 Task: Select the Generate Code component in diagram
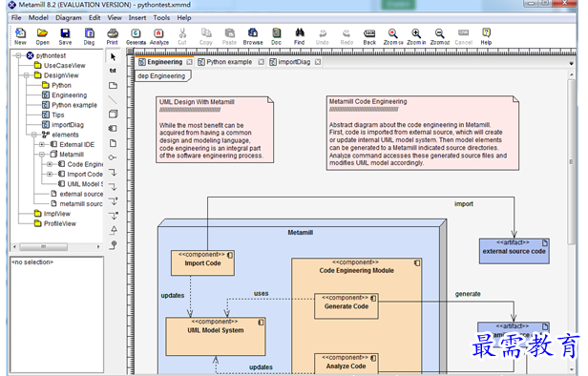(x=346, y=306)
